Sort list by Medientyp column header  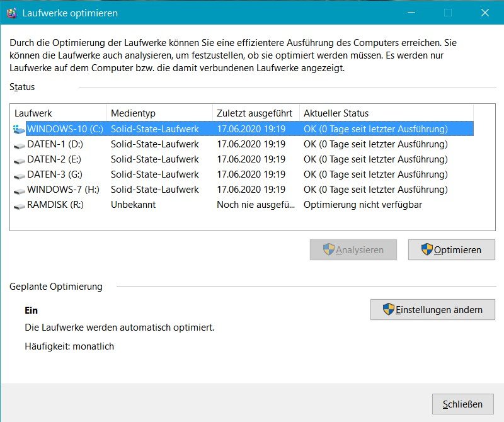click(x=160, y=113)
